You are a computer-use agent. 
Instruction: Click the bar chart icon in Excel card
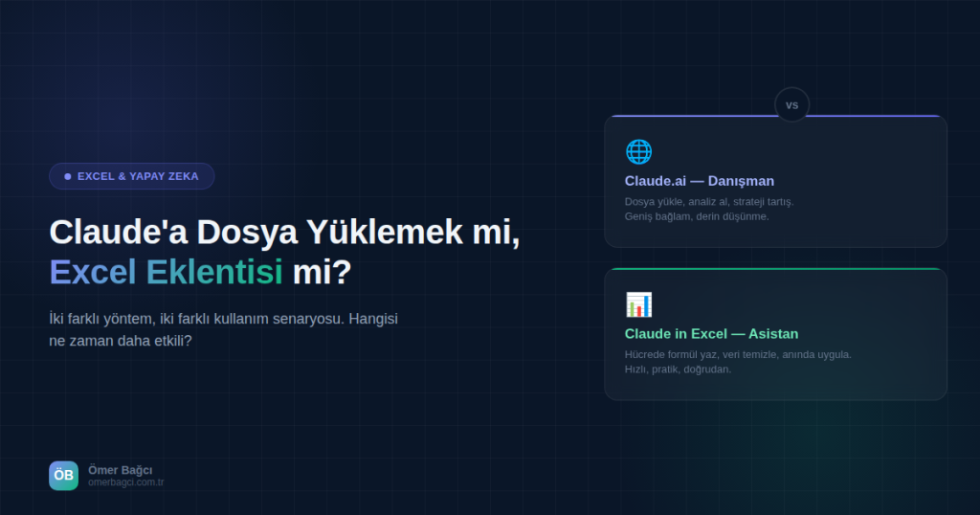tap(638, 304)
